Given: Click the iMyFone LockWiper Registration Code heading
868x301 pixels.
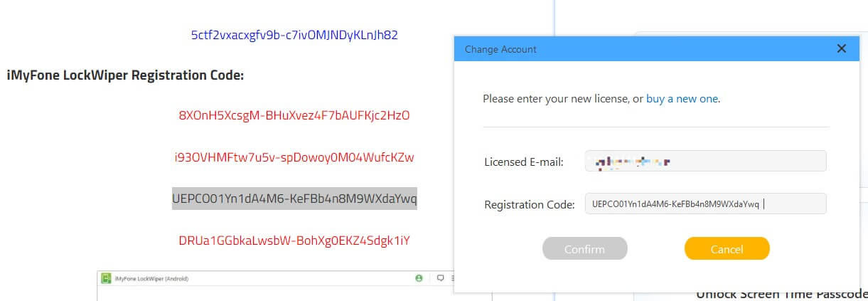Looking at the screenshot, I should click(125, 75).
